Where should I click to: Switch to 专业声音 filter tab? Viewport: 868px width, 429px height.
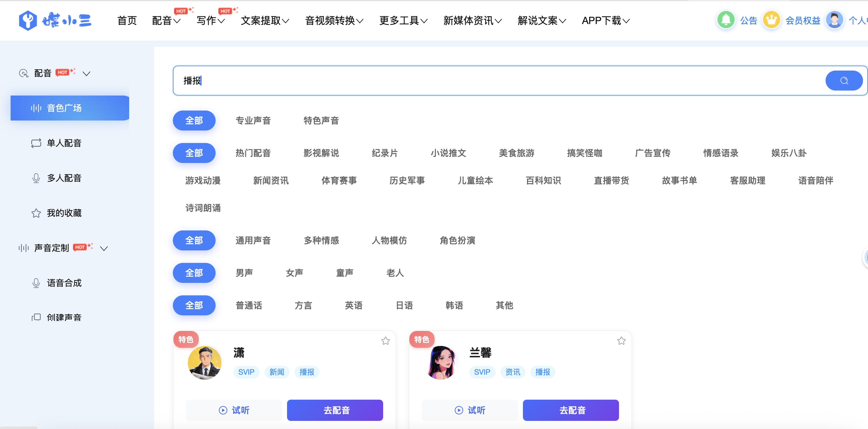point(253,121)
